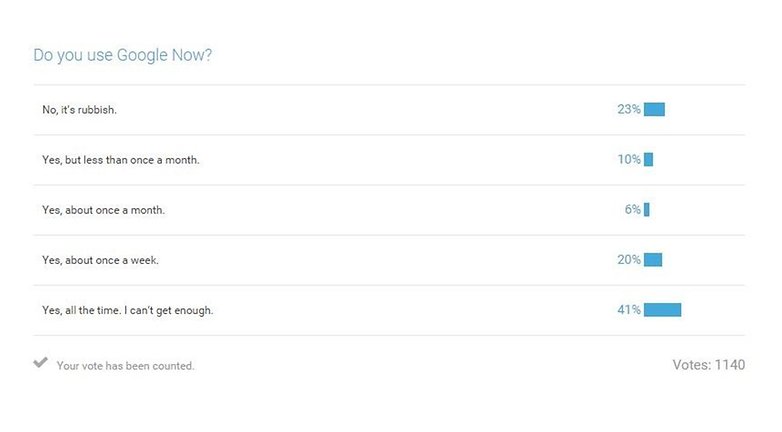The image size is (782, 432).
Task: Click the 6% result bar
Action: pos(647,210)
